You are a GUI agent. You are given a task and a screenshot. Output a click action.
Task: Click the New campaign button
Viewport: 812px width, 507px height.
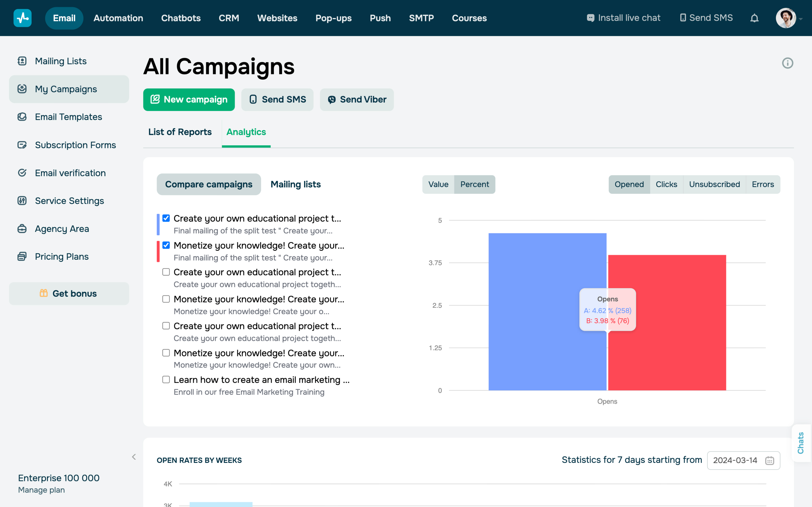tap(189, 99)
